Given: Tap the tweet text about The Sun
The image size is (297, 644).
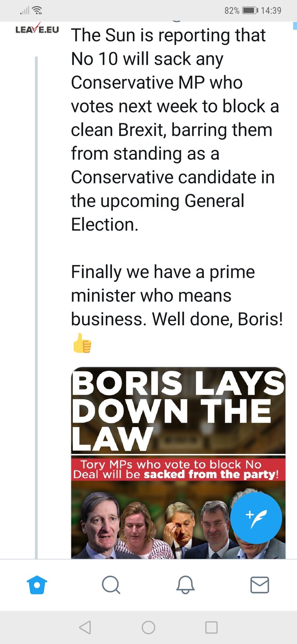Looking at the screenshot, I should pos(175,130).
